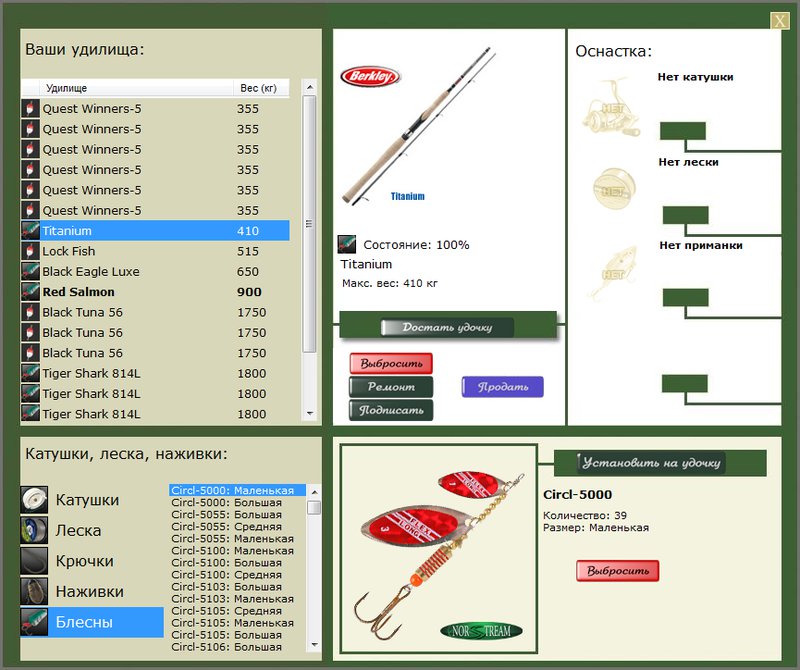This screenshot has height=670, width=800.
Task: Sort by Вес (кг) column header
Action: point(261,88)
